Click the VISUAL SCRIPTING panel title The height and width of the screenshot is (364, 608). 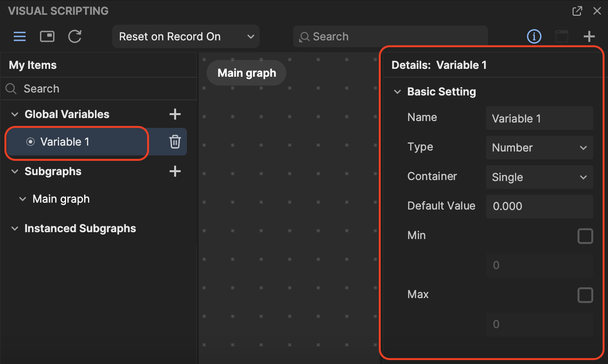coord(58,11)
